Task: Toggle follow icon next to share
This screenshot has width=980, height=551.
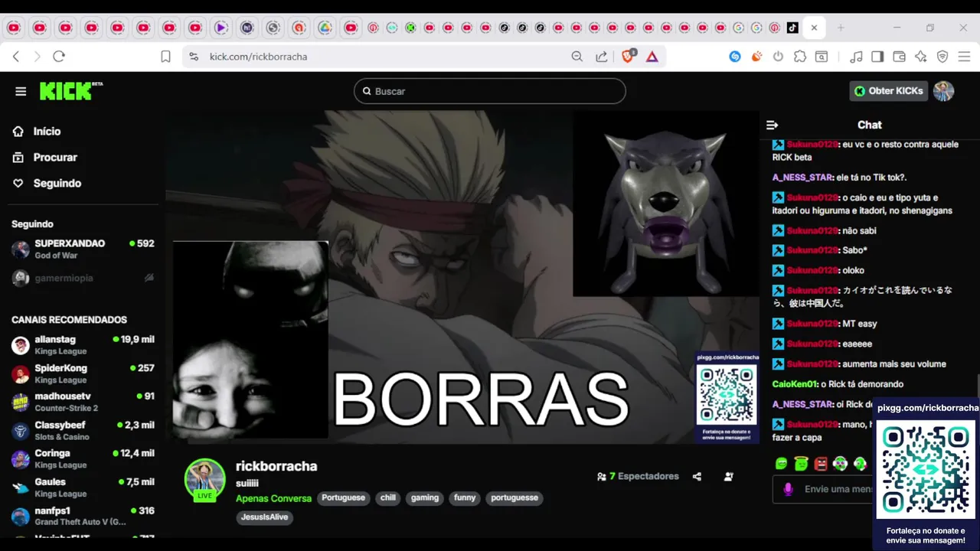Action: 729,476
